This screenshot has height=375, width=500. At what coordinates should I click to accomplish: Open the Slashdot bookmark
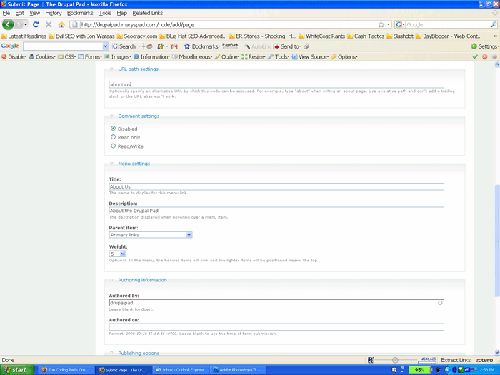(x=400, y=36)
